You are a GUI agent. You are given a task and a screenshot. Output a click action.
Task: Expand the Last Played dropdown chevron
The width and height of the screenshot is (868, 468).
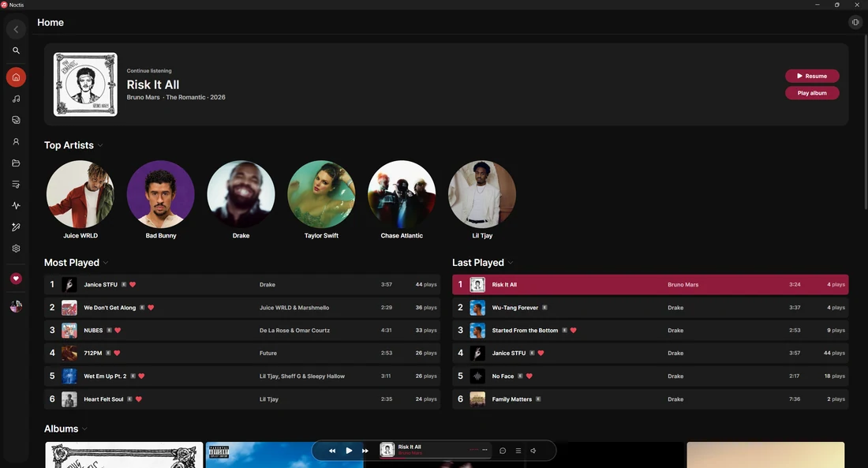click(x=511, y=263)
